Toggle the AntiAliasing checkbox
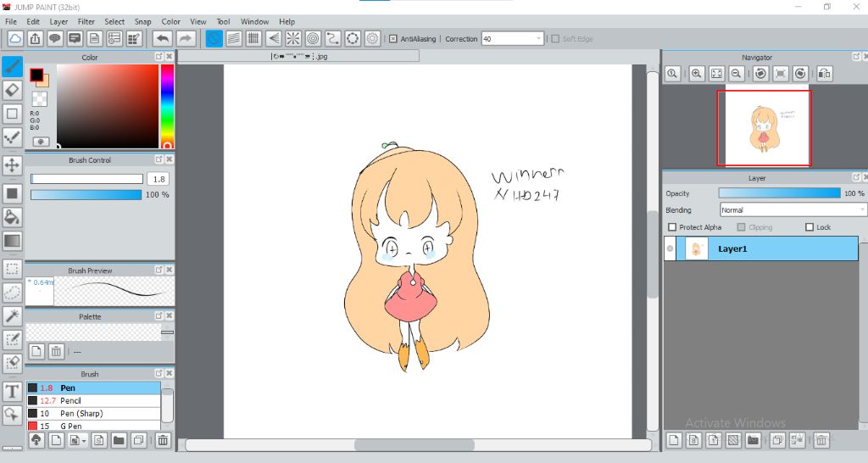Viewport: 868px width, 463px height. pos(393,39)
